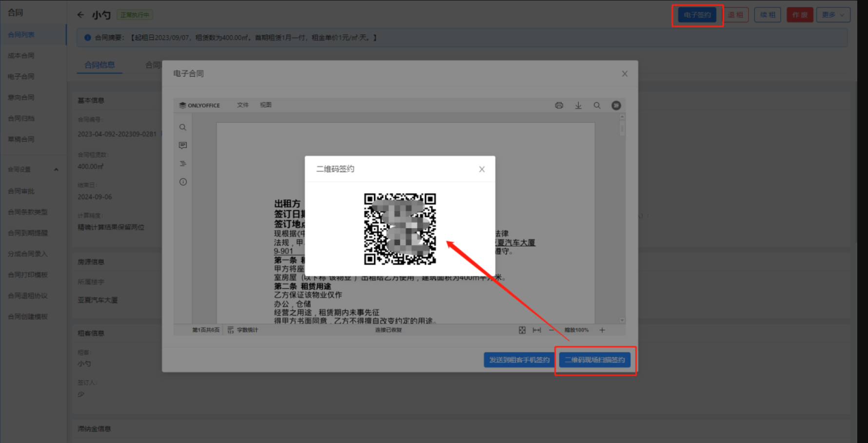Click the fit-to-page icon in status bar
Screen dimensions: 868x443
click(522, 330)
